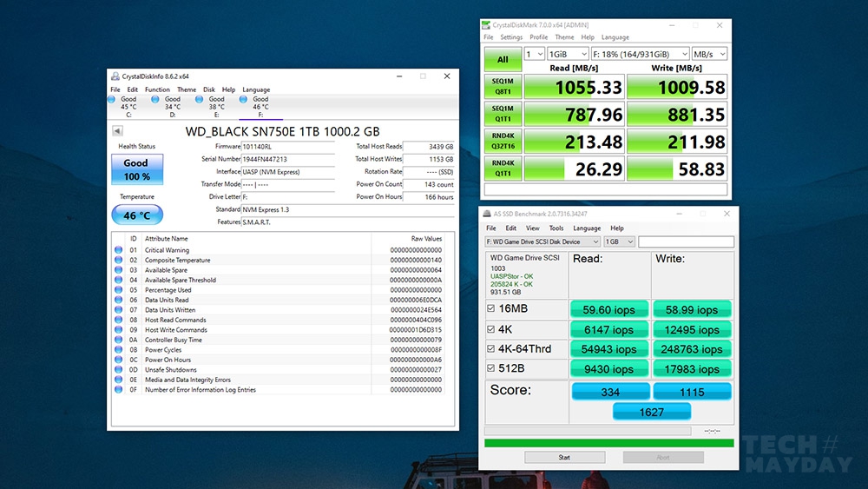The width and height of the screenshot is (868, 489).
Task: Run all tests with the All button
Action: coord(503,59)
